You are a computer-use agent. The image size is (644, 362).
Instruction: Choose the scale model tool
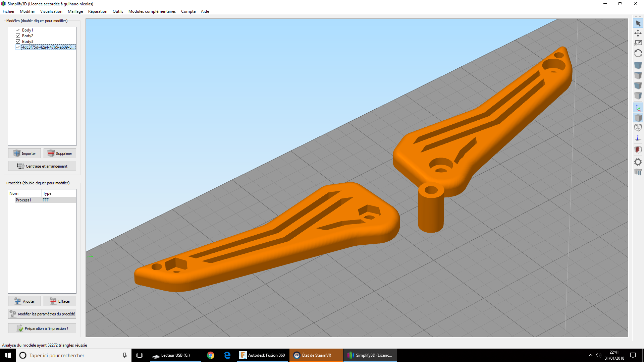point(638,43)
